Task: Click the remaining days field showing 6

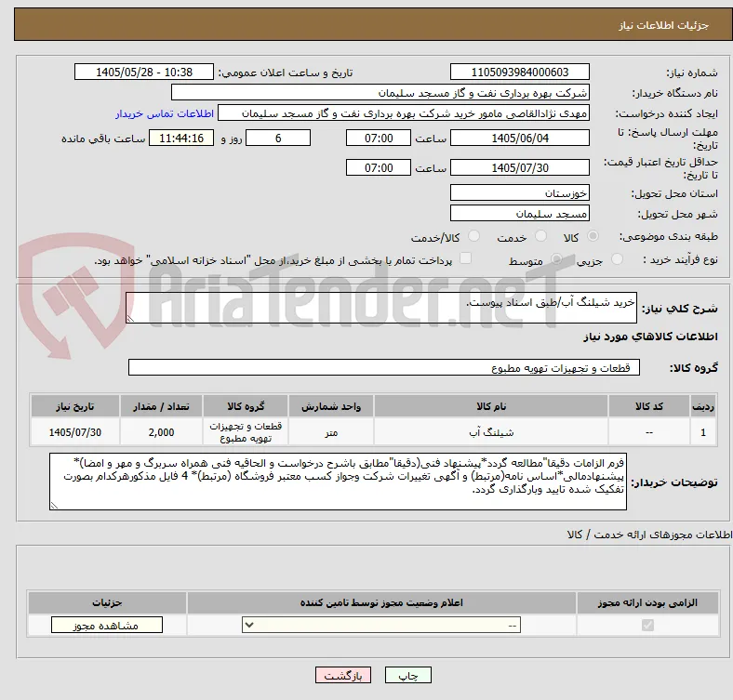Action: (x=278, y=138)
